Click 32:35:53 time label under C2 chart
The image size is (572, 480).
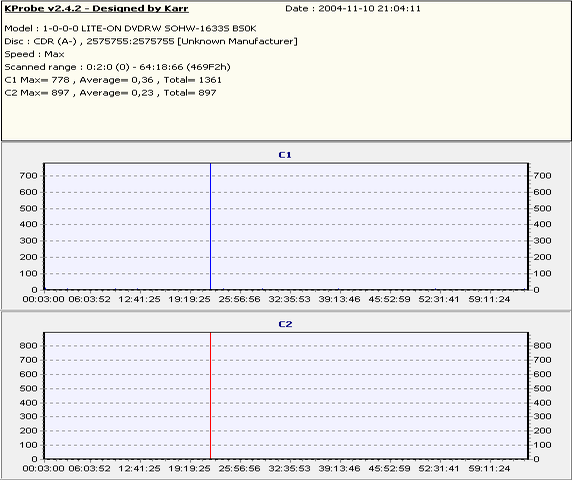coord(289,468)
